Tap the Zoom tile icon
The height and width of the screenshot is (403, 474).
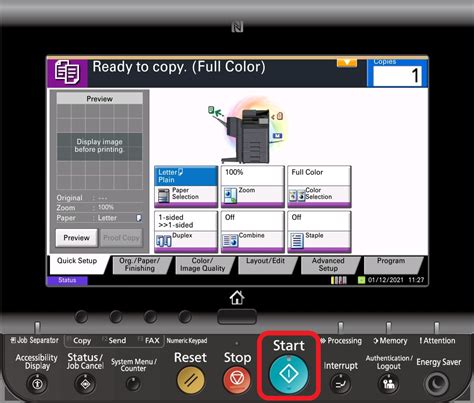coord(230,196)
